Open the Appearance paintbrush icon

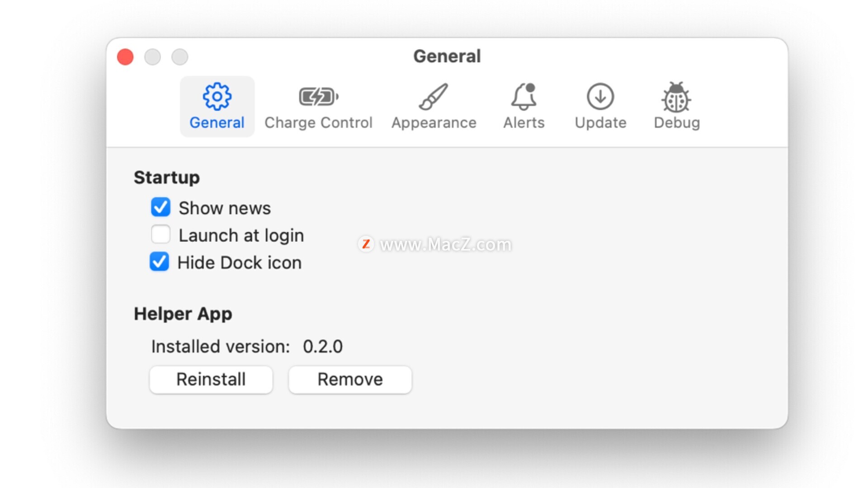434,96
